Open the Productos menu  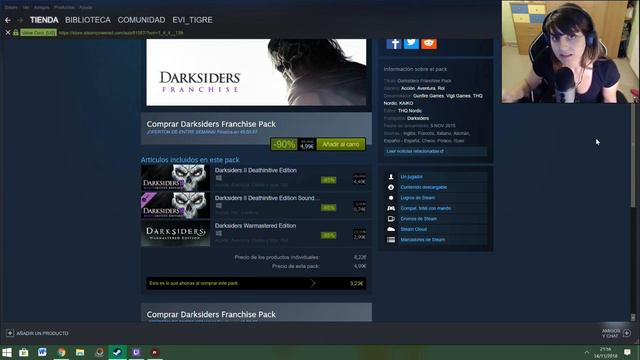click(64, 7)
